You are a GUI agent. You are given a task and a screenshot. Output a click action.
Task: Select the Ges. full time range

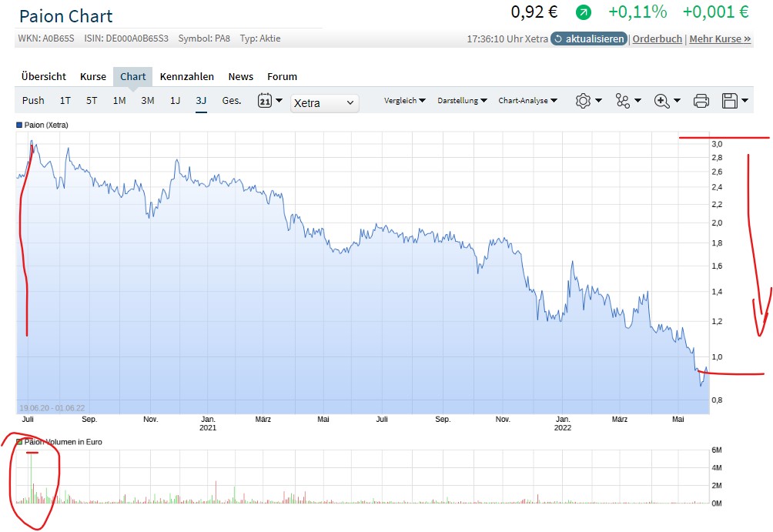[232, 101]
